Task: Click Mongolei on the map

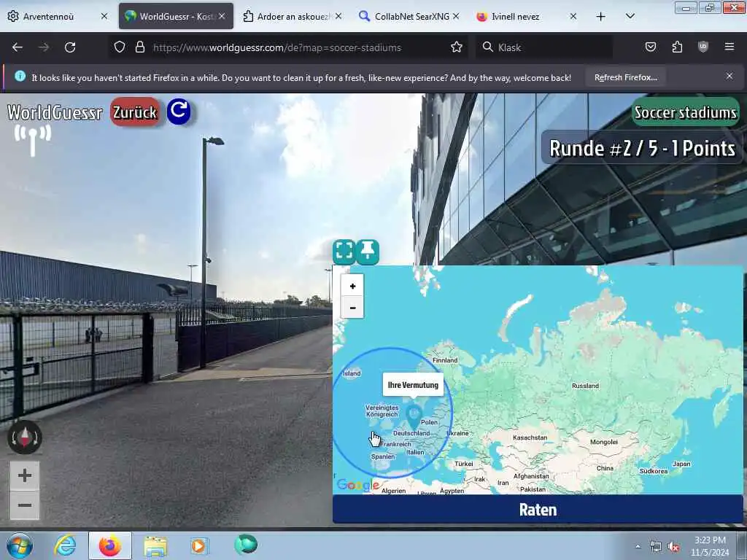Action: 603,442
